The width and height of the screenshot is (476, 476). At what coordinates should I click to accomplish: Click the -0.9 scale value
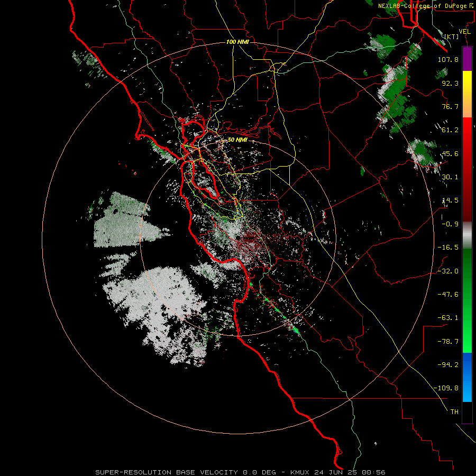click(x=450, y=224)
